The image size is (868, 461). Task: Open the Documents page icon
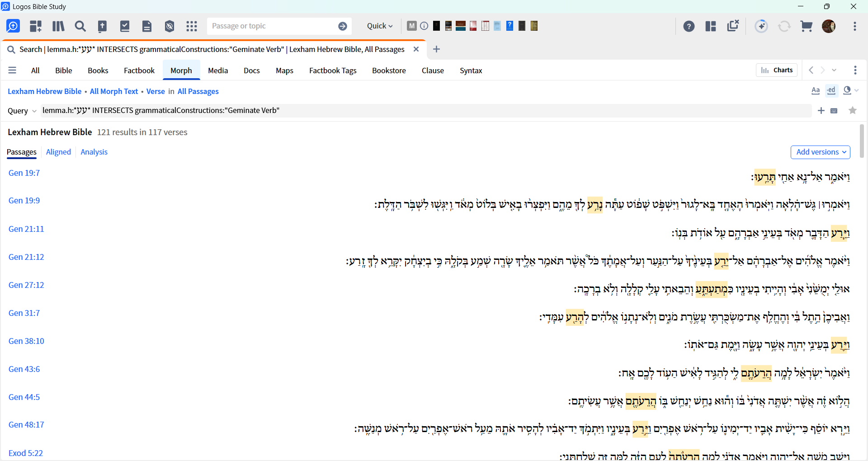[x=147, y=26]
